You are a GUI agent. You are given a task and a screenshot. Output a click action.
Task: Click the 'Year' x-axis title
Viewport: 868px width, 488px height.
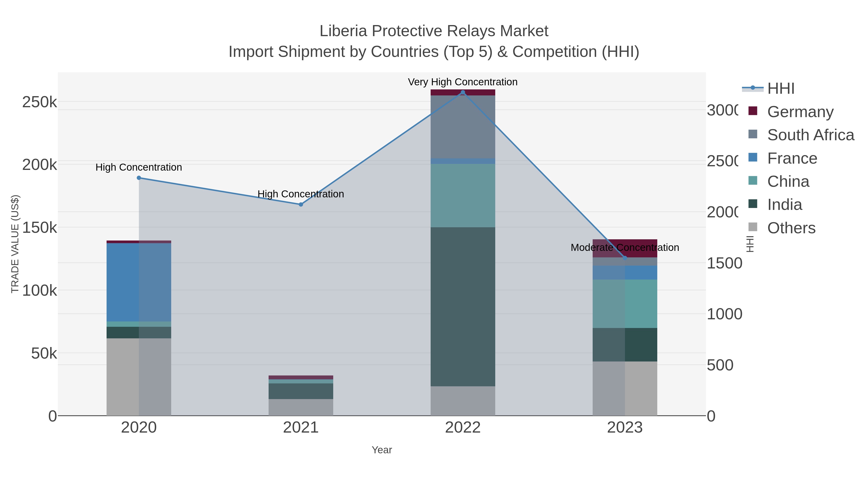click(x=382, y=450)
